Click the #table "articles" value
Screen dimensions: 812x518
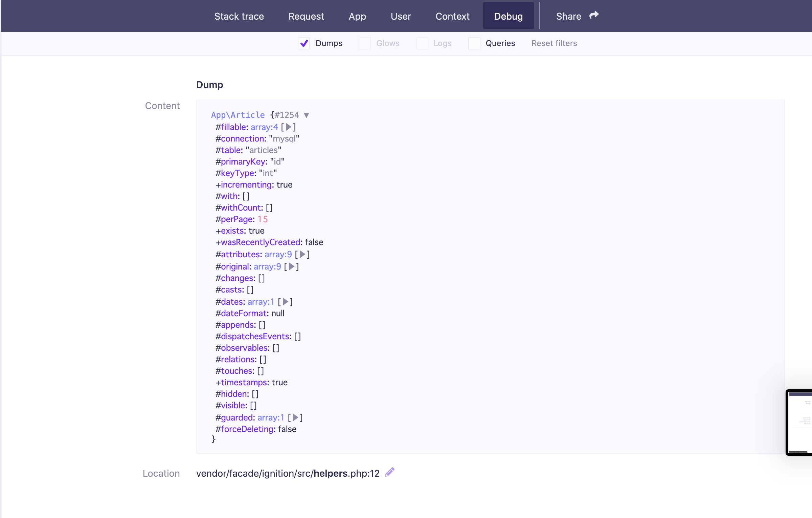264,150
